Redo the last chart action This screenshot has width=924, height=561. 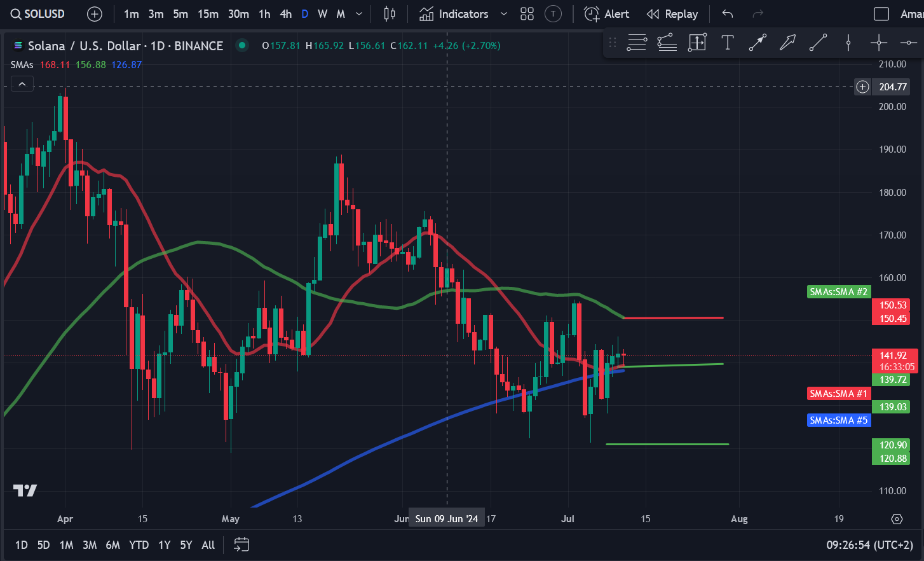758,14
